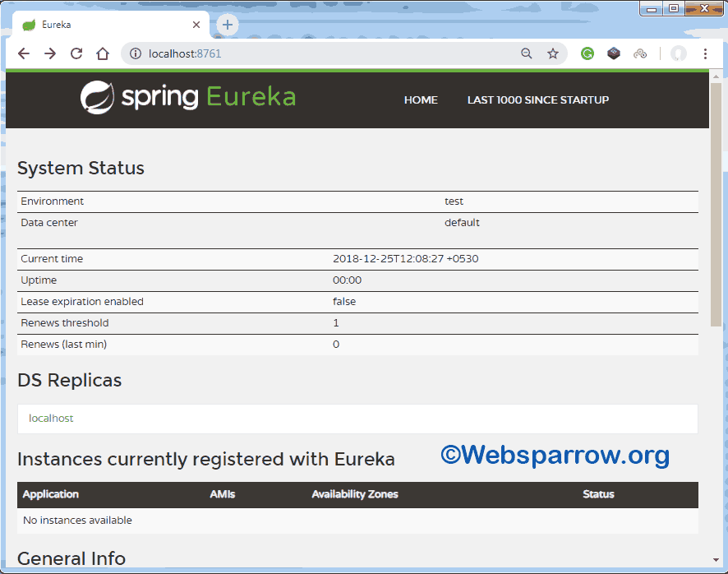Image resolution: width=728 pixels, height=574 pixels.
Task: Open a new browser tab
Action: point(228,25)
